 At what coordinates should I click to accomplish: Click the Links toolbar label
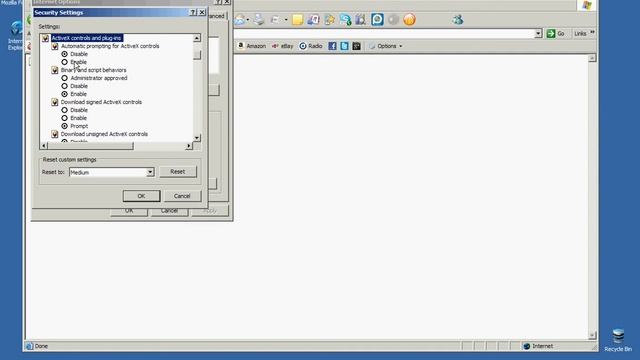580,34
